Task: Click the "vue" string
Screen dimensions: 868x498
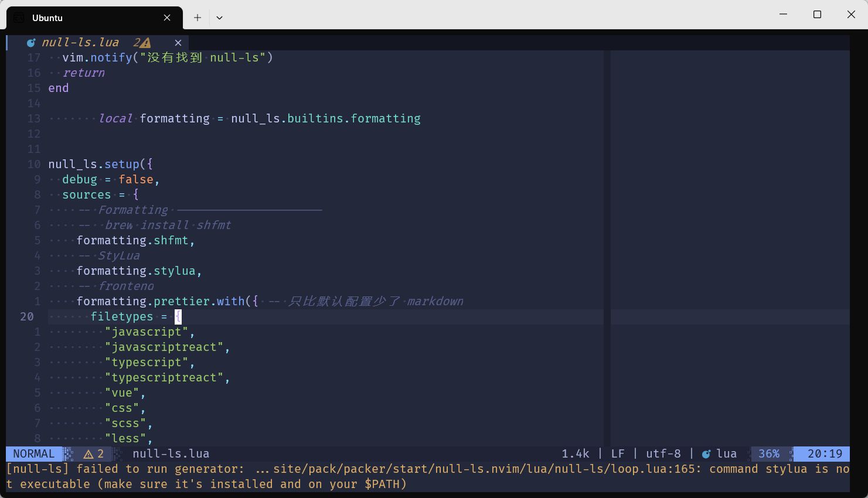Action: 122,393
